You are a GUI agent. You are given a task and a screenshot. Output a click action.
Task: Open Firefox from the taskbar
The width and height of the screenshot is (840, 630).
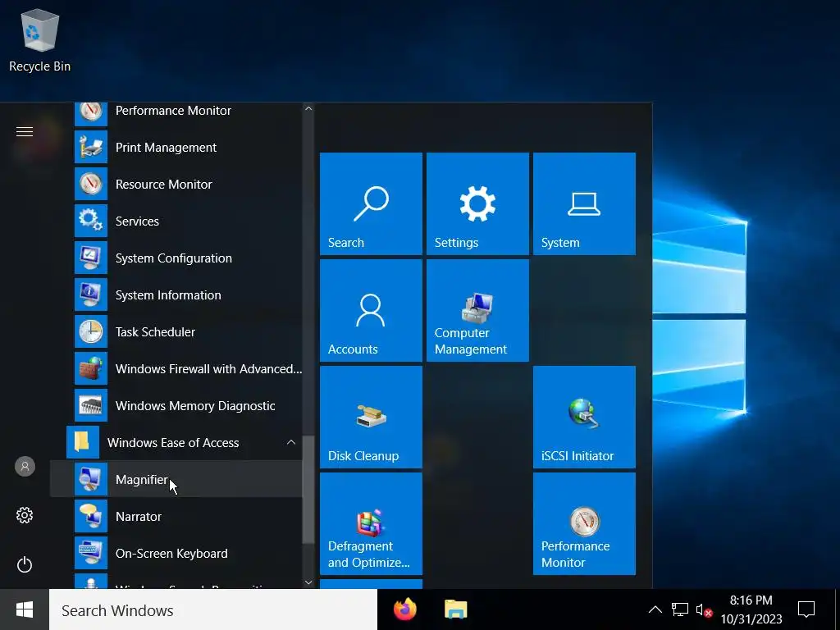tap(405, 609)
